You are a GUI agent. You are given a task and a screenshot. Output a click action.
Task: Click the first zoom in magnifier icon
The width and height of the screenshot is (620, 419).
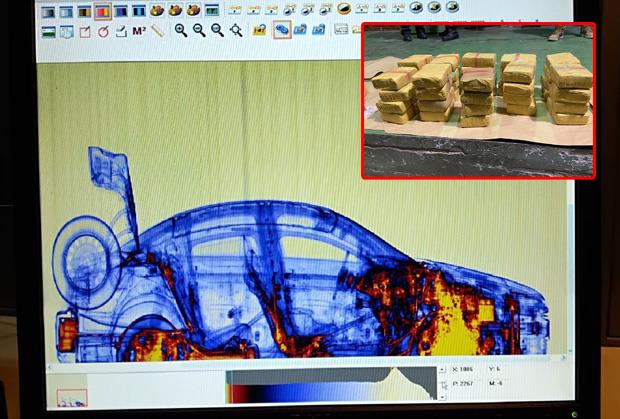pyautogui.click(x=181, y=31)
